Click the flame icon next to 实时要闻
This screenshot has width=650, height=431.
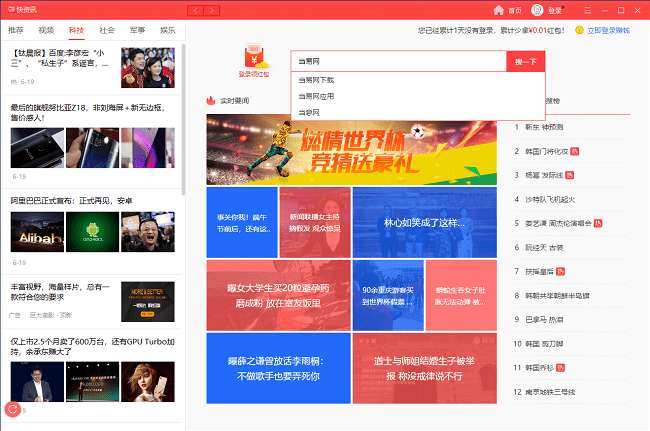(x=211, y=100)
